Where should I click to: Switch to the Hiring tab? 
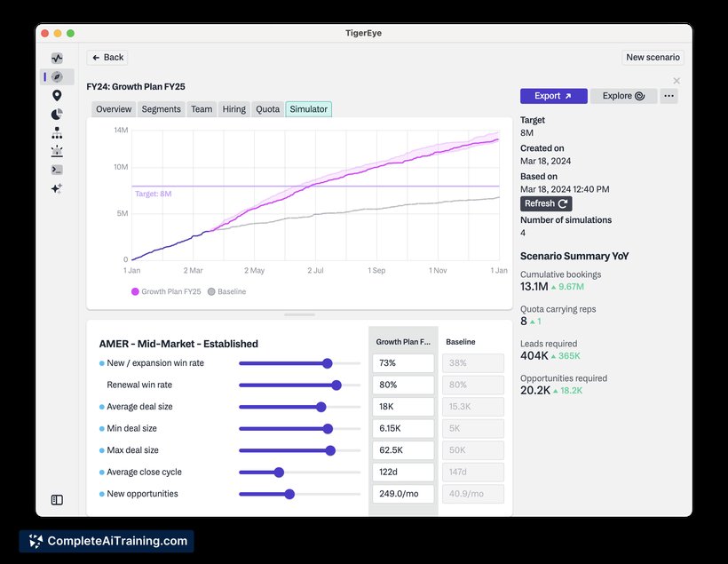[x=234, y=109]
